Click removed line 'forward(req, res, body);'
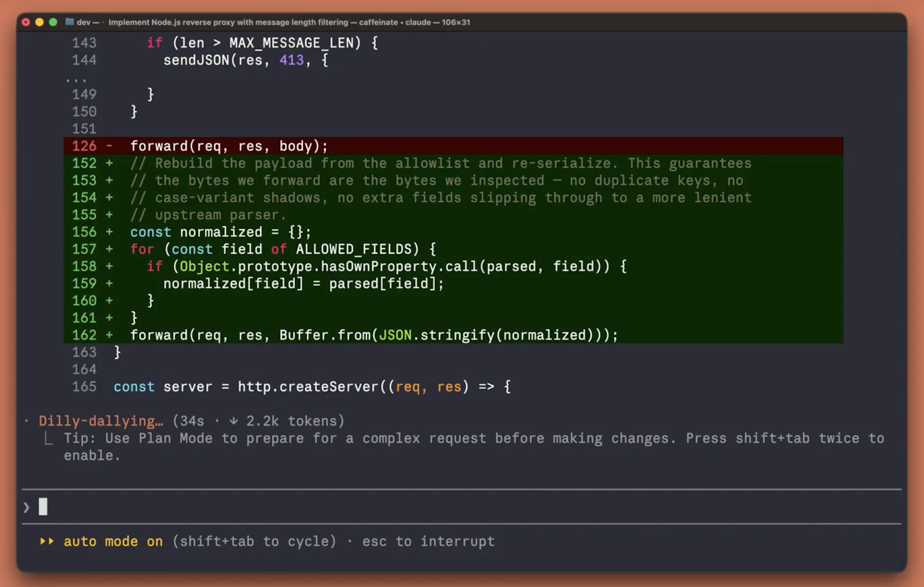 coord(229,146)
